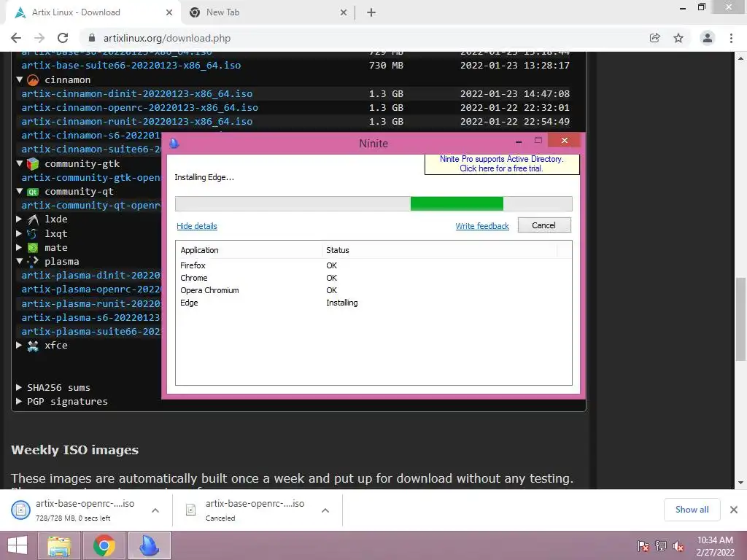Reload the Artix download page
The height and width of the screenshot is (560, 747).
coord(63,38)
